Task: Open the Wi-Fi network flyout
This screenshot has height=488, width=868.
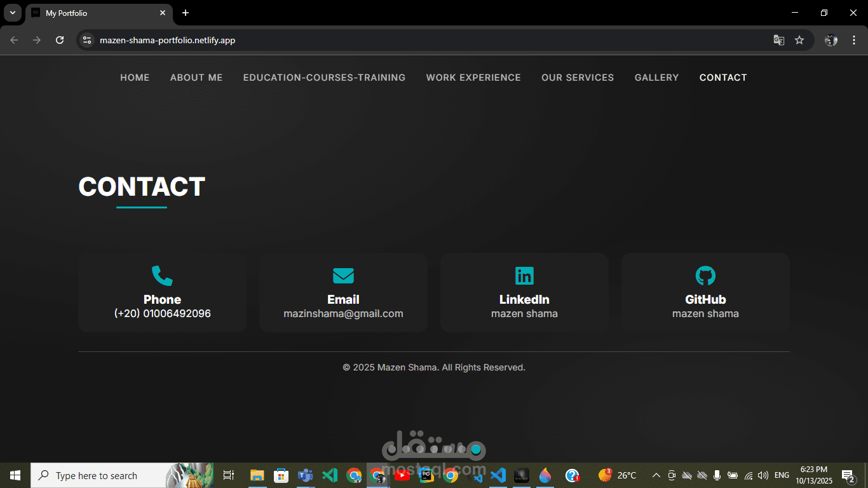Action: [x=749, y=475]
